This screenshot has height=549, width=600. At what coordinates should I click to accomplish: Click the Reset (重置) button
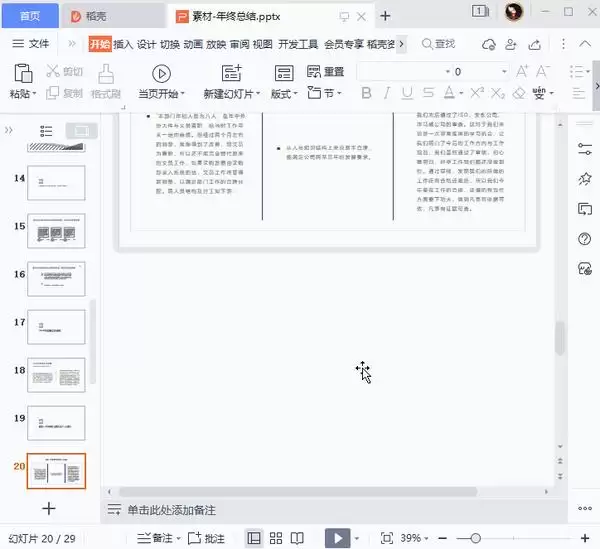(x=333, y=72)
